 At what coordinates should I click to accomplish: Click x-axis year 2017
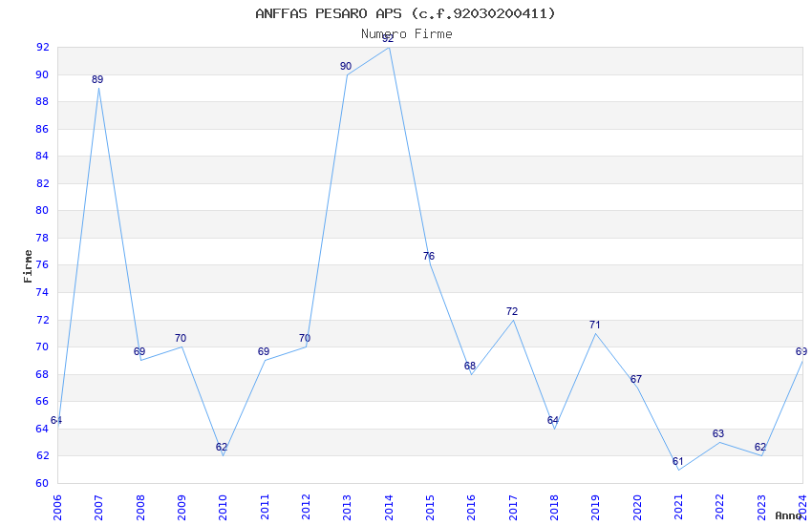(513, 508)
